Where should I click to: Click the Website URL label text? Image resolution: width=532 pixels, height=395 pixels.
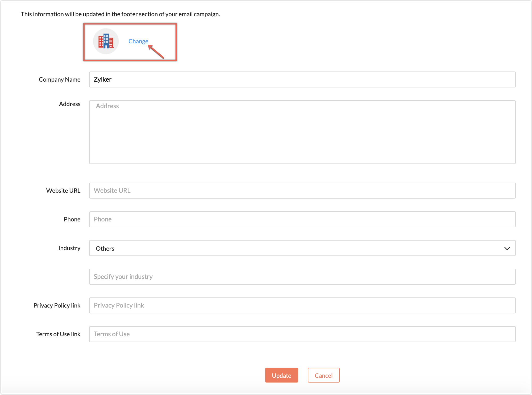[63, 191]
